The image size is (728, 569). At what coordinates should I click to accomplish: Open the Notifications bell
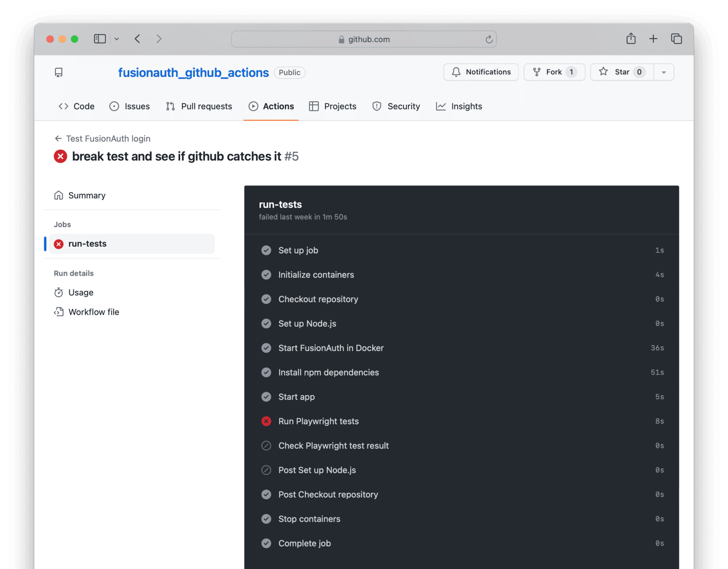point(456,72)
